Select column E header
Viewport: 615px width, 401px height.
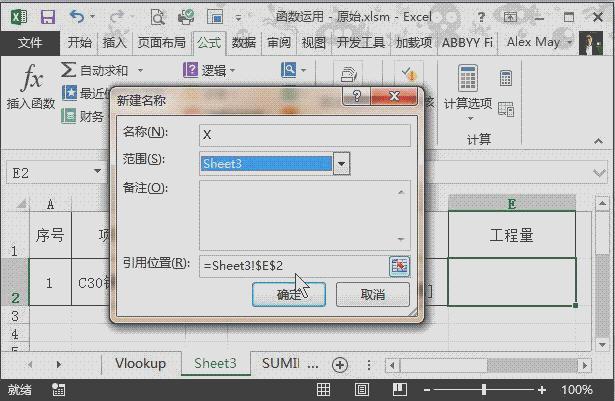[x=511, y=204]
